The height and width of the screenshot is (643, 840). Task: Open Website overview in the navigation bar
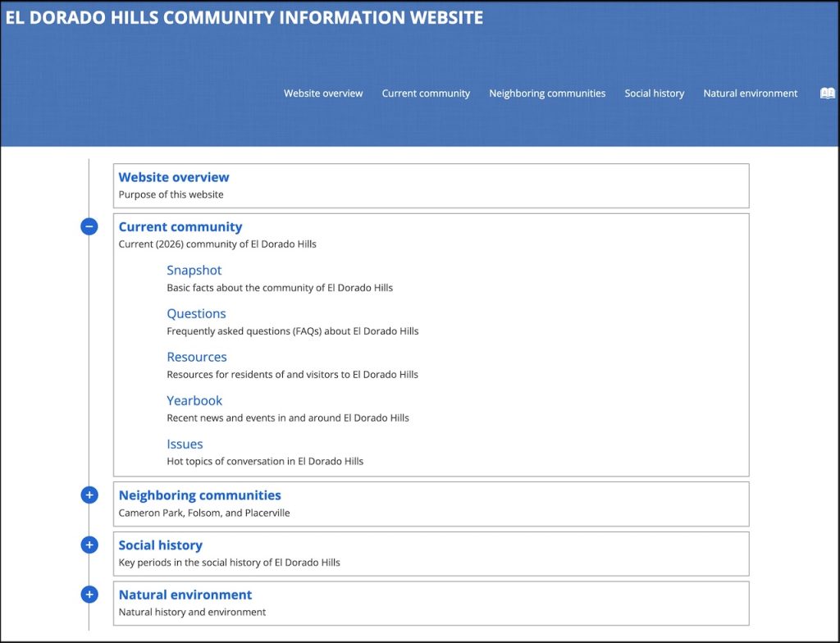323,93
